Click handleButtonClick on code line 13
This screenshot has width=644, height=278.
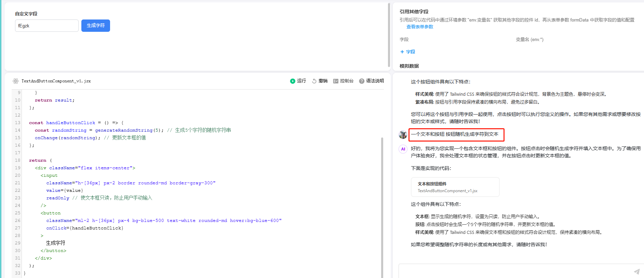click(70, 123)
